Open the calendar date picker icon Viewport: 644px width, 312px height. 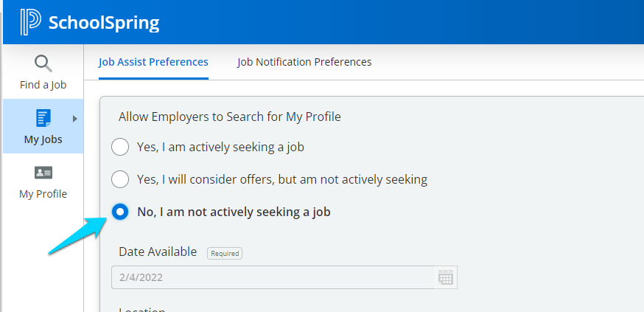point(445,277)
